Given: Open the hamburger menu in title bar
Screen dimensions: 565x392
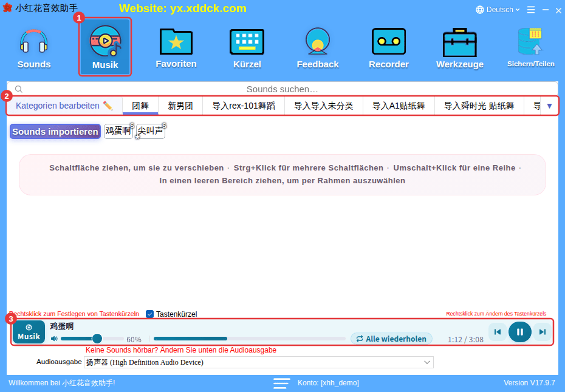Looking at the screenshot, I should [531, 10].
